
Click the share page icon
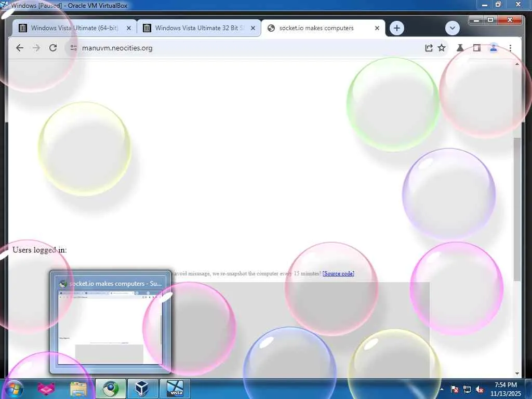429,48
